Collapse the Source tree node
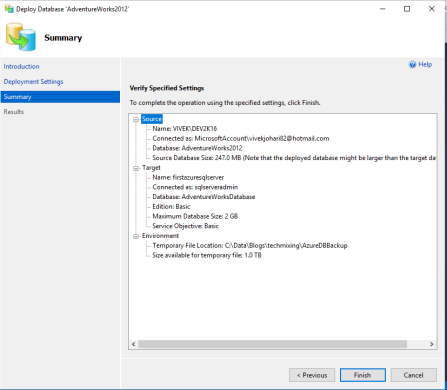This screenshot has height=390, width=447. pos(136,119)
